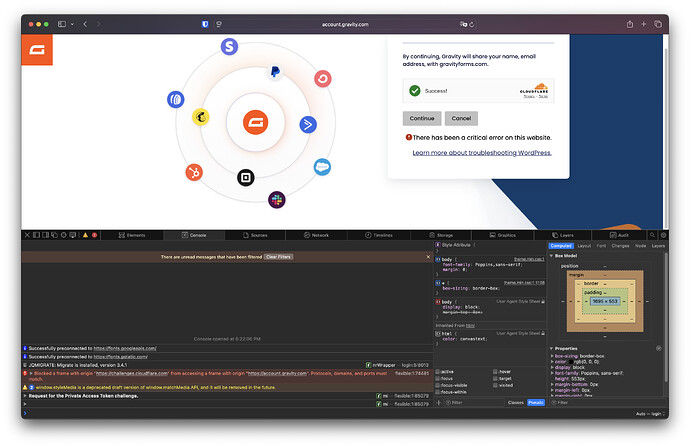Viewport: 690px width, 446px height.
Task: Toggle the Safari sidebar button
Action: point(62,24)
